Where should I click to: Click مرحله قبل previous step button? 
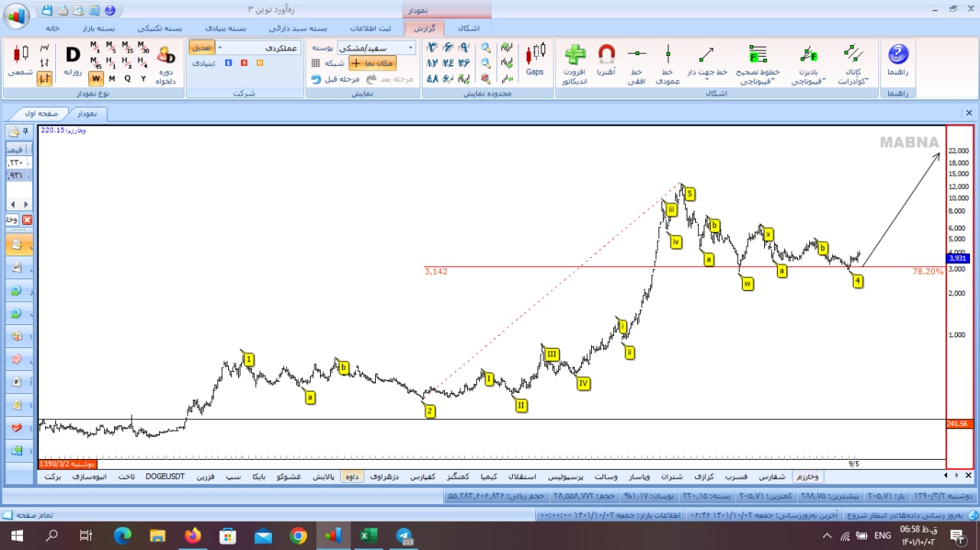coord(335,79)
